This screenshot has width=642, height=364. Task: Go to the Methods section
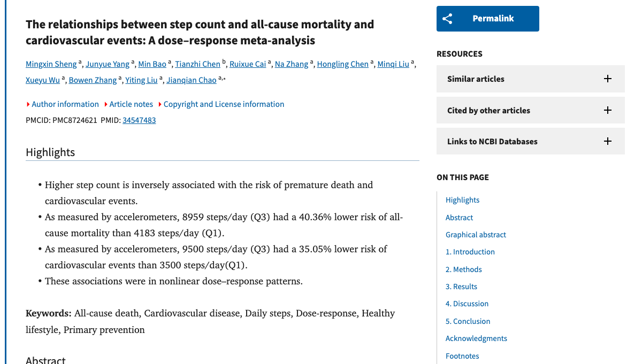463,269
